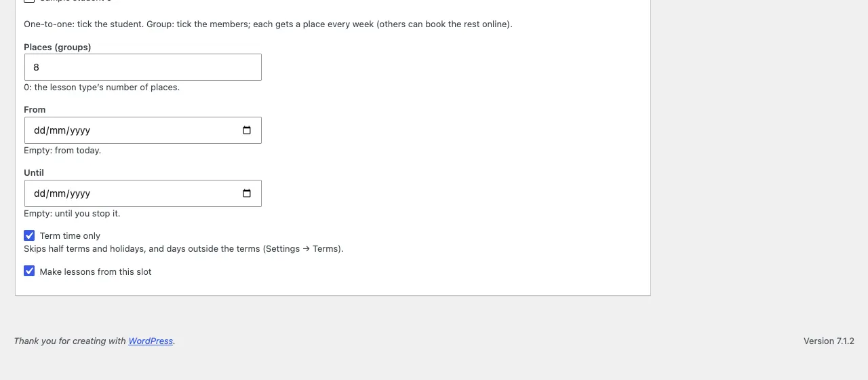Select the Skips half terms and holidays description
The height and width of the screenshot is (380, 868).
(184, 248)
